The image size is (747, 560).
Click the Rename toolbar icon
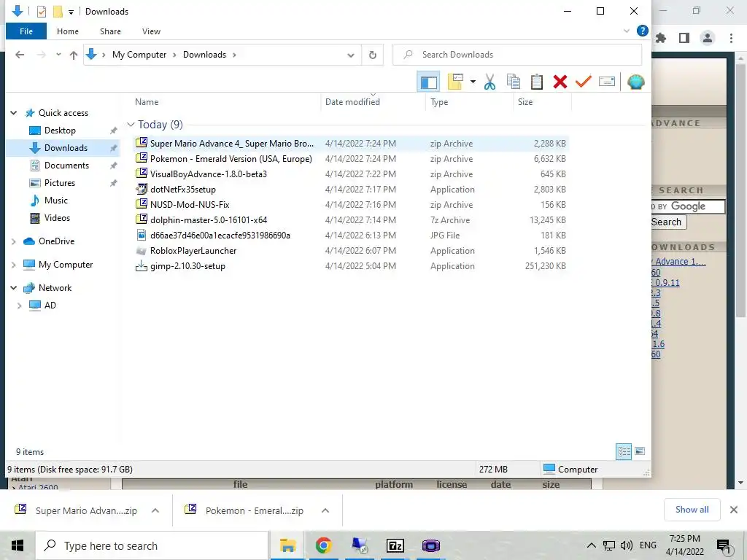tap(607, 82)
